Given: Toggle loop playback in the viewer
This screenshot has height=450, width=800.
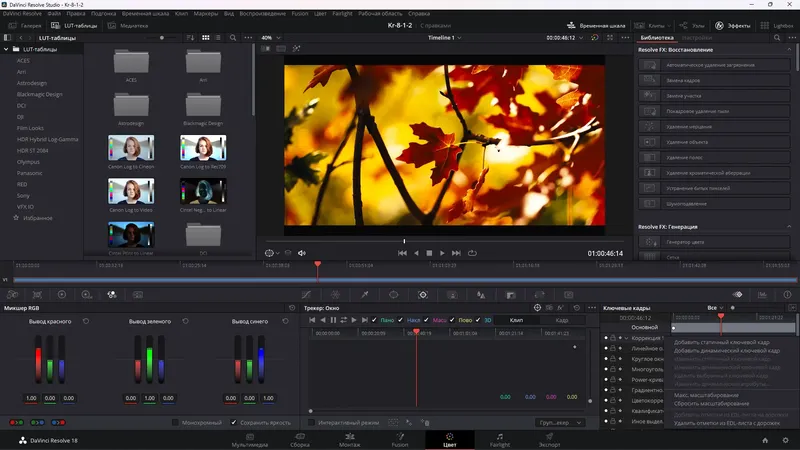Looking at the screenshot, I should (x=472, y=253).
